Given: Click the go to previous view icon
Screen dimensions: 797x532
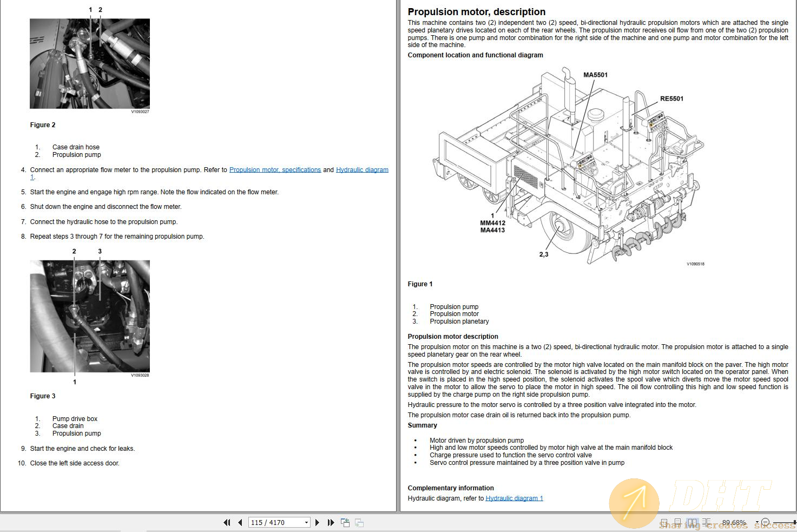Looking at the screenshot, I should [345, 522].
